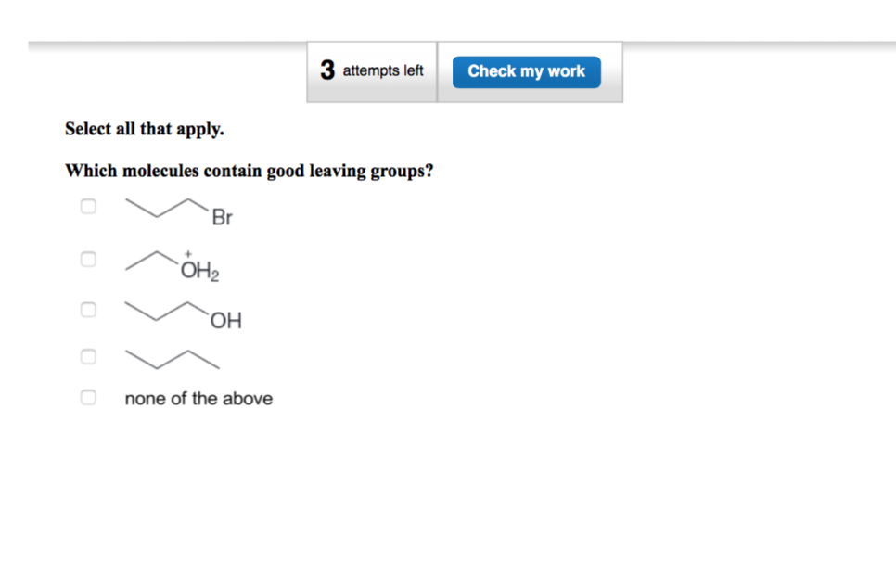Viewport: 896px width, 588px height.
Task: Click the 'none of the above' text label
Action: (198, 398)
